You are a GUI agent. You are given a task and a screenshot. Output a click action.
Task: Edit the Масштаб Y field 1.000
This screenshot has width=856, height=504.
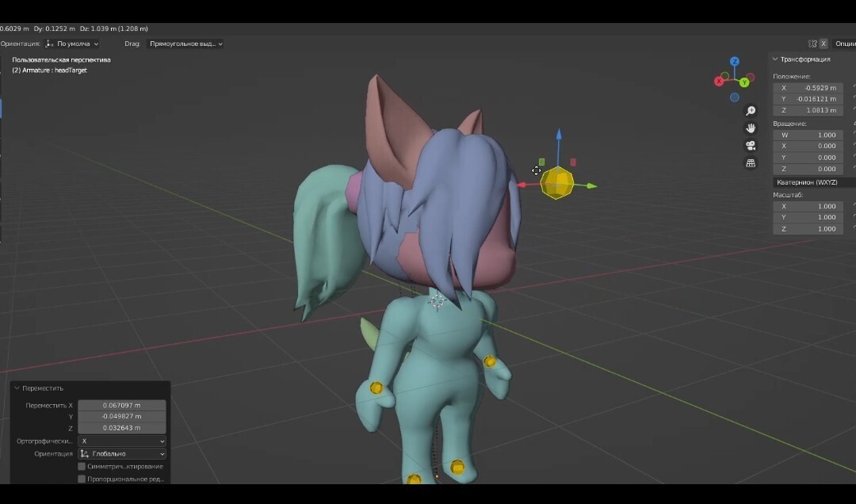tap(808, 217)
